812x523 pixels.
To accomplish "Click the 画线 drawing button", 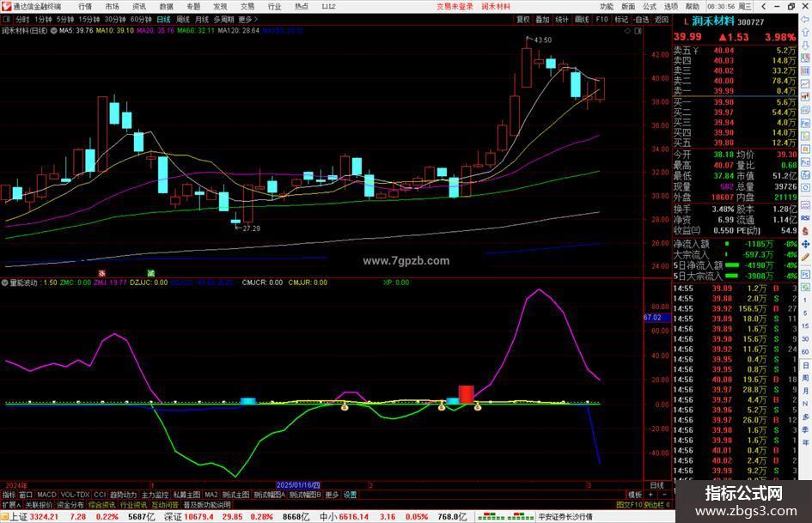I will click(582, 19).
